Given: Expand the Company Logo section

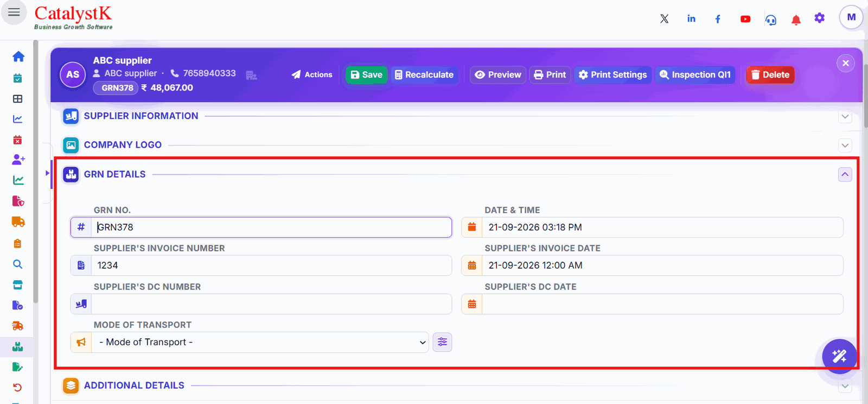Looking at the screenshot, I should 845,146.
